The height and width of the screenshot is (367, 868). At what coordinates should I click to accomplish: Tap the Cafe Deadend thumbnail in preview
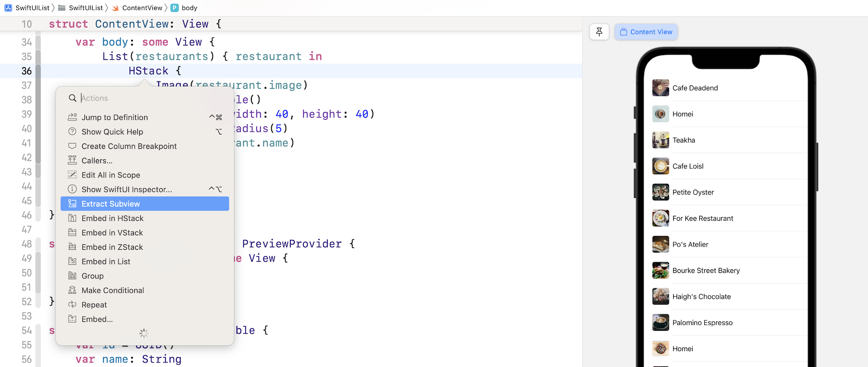660,88
